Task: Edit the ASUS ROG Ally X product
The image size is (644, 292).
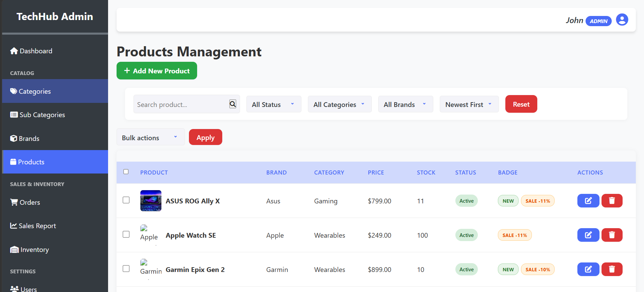Action: click(588, 201)
